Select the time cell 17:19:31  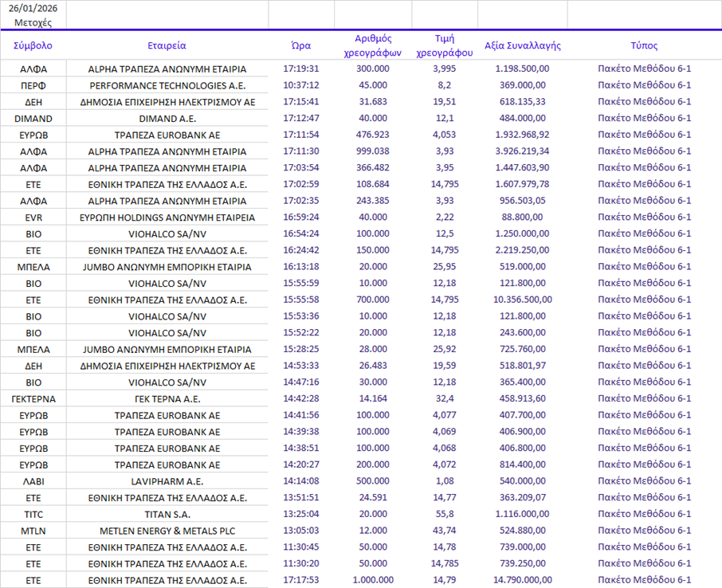point(300,69)
